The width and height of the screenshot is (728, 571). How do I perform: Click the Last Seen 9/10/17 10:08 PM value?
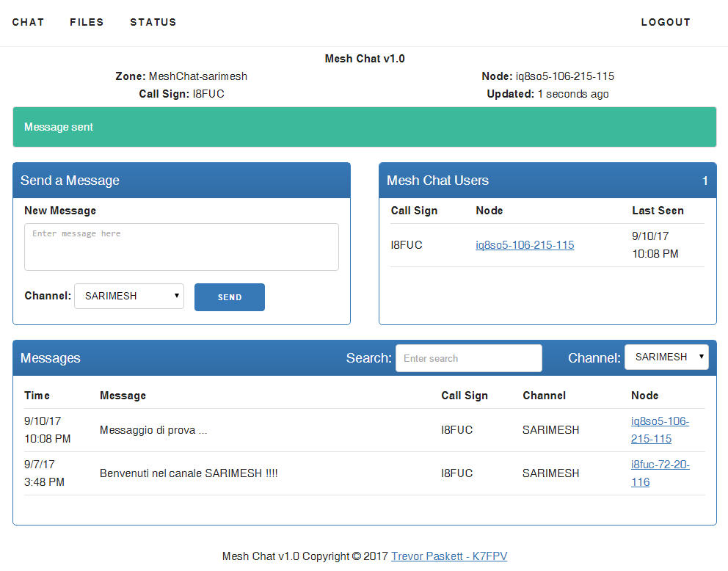655,245
